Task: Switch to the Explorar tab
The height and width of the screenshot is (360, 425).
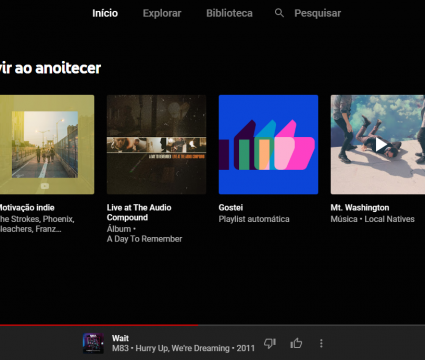Action: pos(162,13)
